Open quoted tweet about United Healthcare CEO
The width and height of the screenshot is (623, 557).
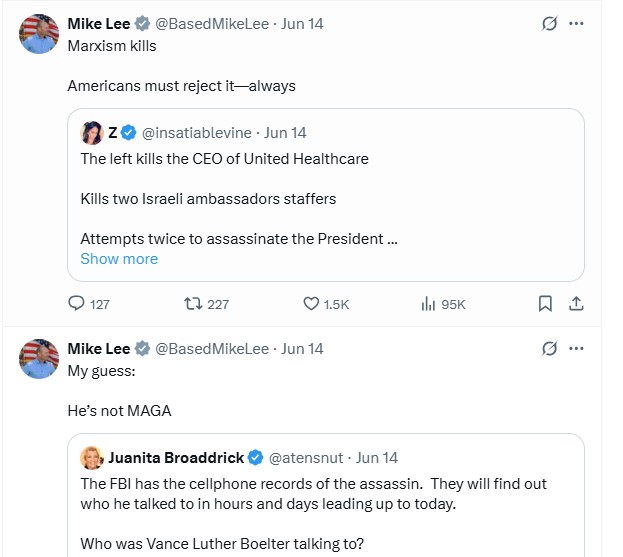point(326,195)
